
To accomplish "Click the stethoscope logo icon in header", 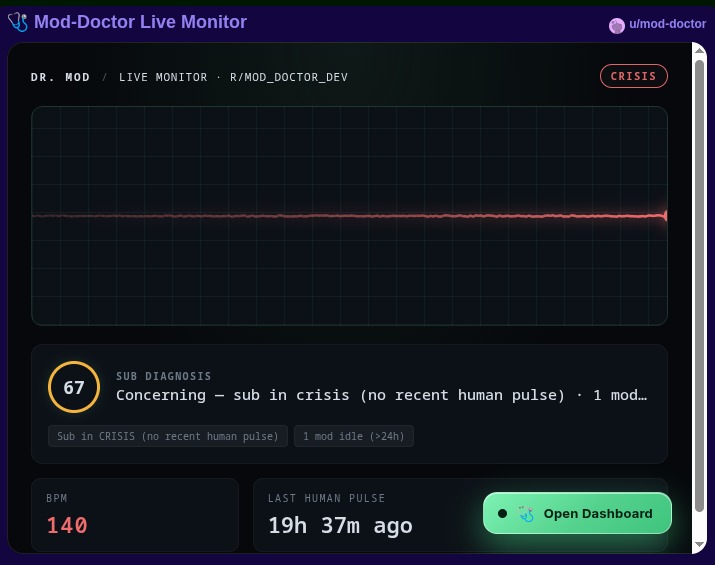I will [18, 22].
